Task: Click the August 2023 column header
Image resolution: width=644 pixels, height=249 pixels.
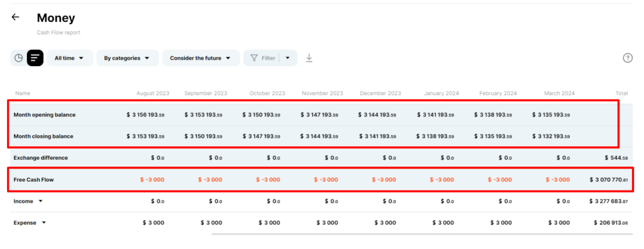Action: pyautogui.click(x=153, y=93)
